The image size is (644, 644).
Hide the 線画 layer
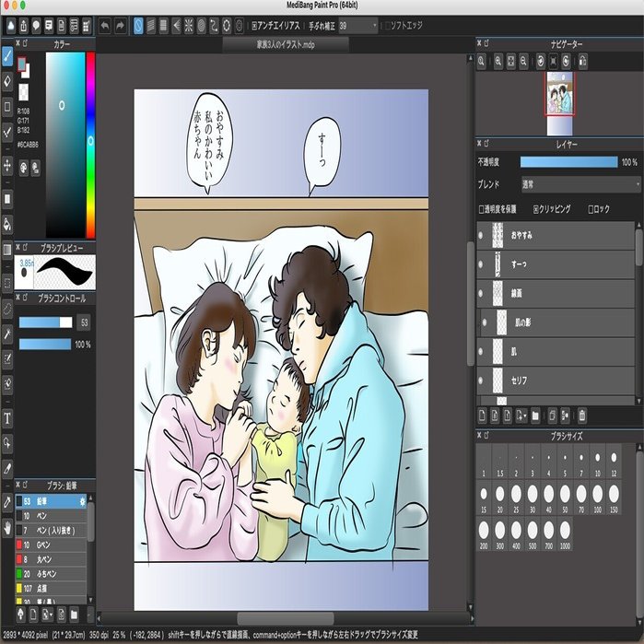point(481,293)
